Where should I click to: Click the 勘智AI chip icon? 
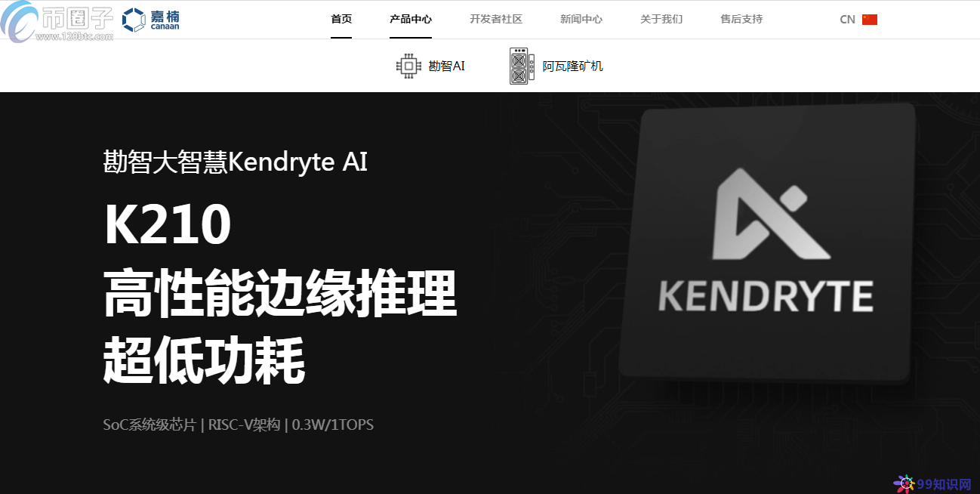(x=408, y=66)
